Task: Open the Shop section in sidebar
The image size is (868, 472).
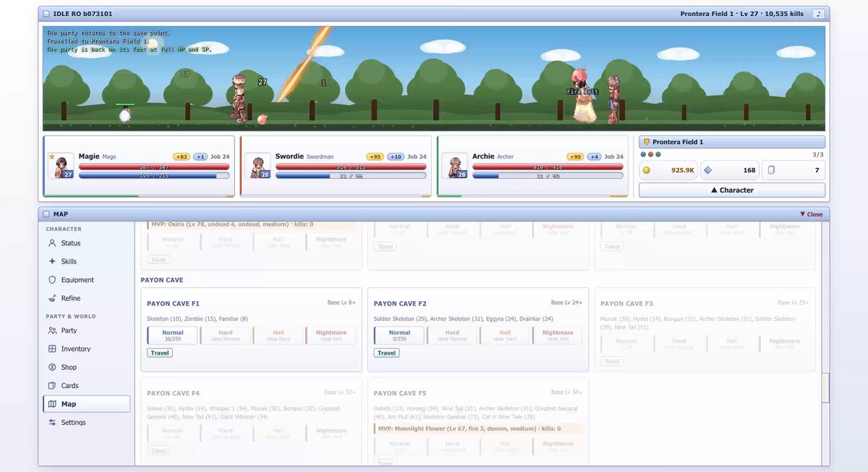Action: [x=87, y=367]
